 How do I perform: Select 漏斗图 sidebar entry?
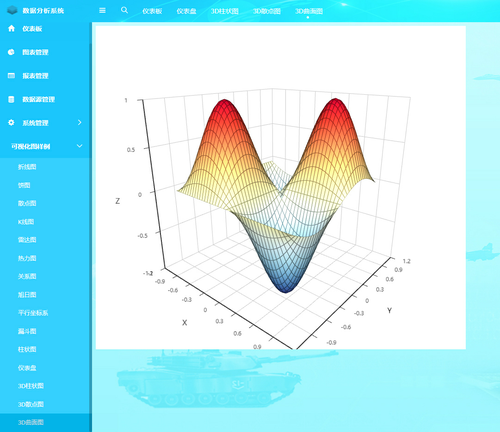point(27,331)
